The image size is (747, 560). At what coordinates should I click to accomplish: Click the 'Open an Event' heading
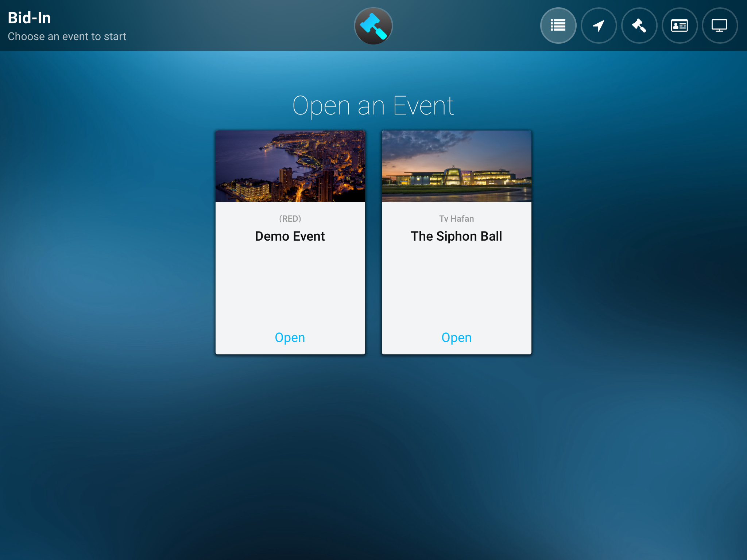click(x=373, y=106)
